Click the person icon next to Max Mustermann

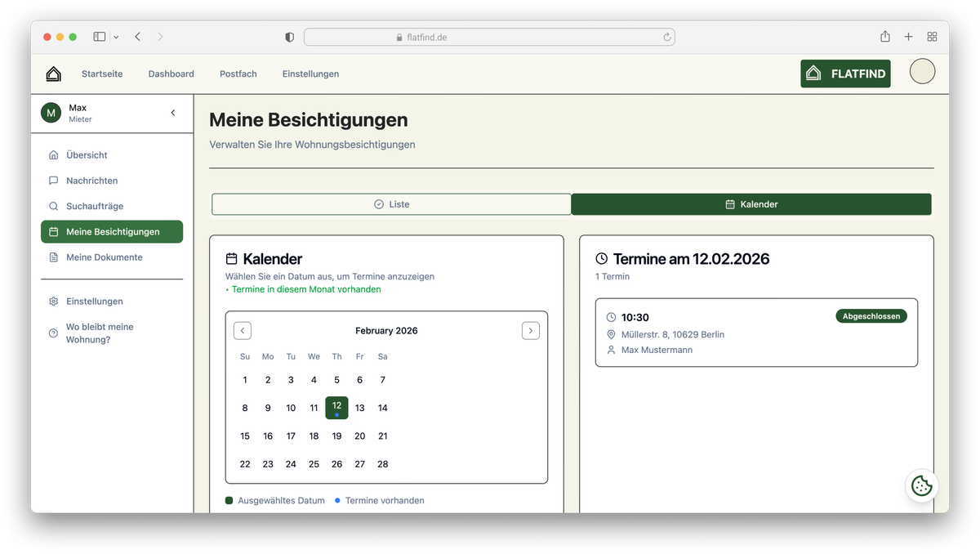click(x=611, y=350)
